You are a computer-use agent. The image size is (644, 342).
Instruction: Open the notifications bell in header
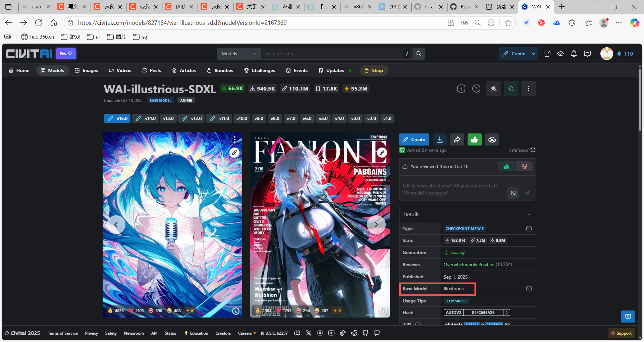pyautogui.click(x=574, y=54)
